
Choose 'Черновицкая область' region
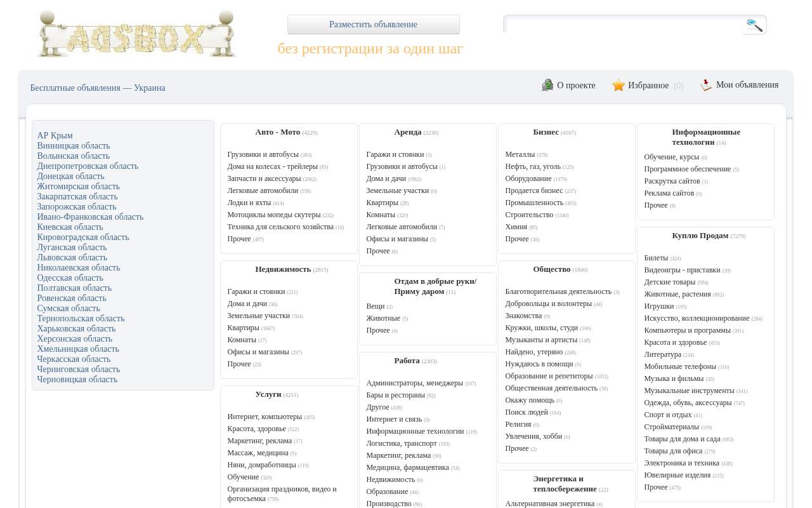point(77,380)
